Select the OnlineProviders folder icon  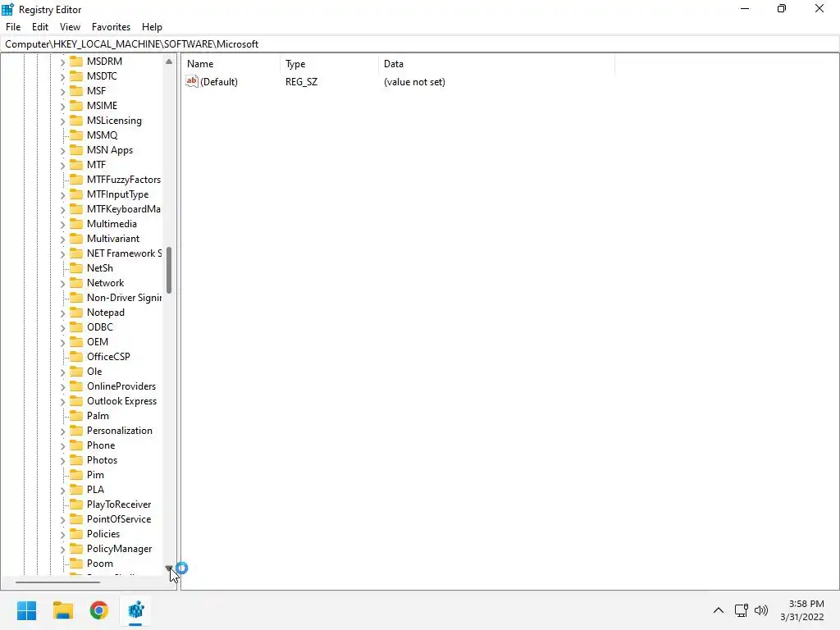[76, 386]
